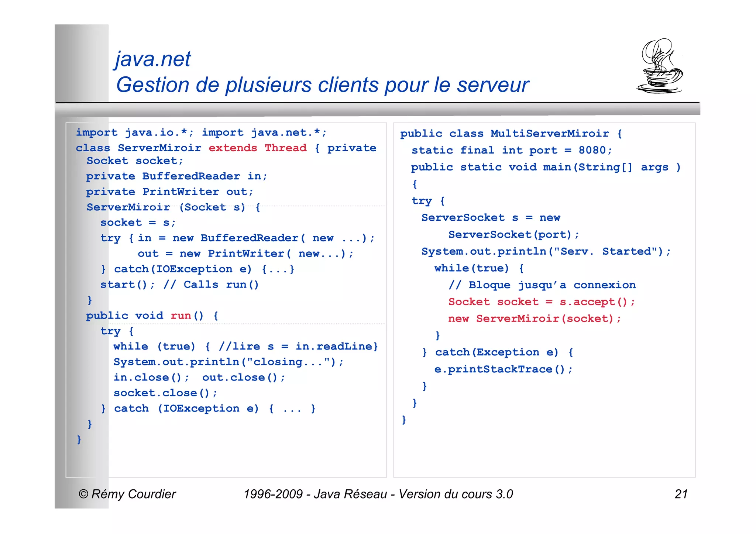The height and width of the screenshot is (534, 756).
Task: Click 'out = new PrintWriter( new...);'
Action: 245,254
